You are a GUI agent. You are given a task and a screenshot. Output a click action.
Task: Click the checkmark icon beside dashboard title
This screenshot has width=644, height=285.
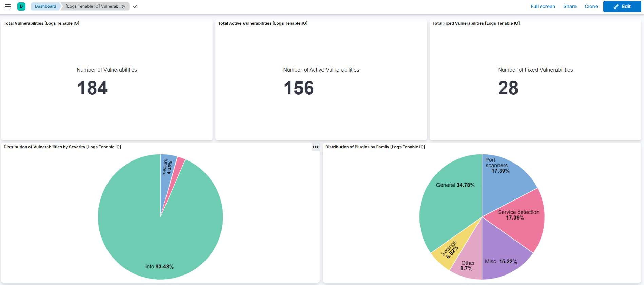[x=135, y=6]
